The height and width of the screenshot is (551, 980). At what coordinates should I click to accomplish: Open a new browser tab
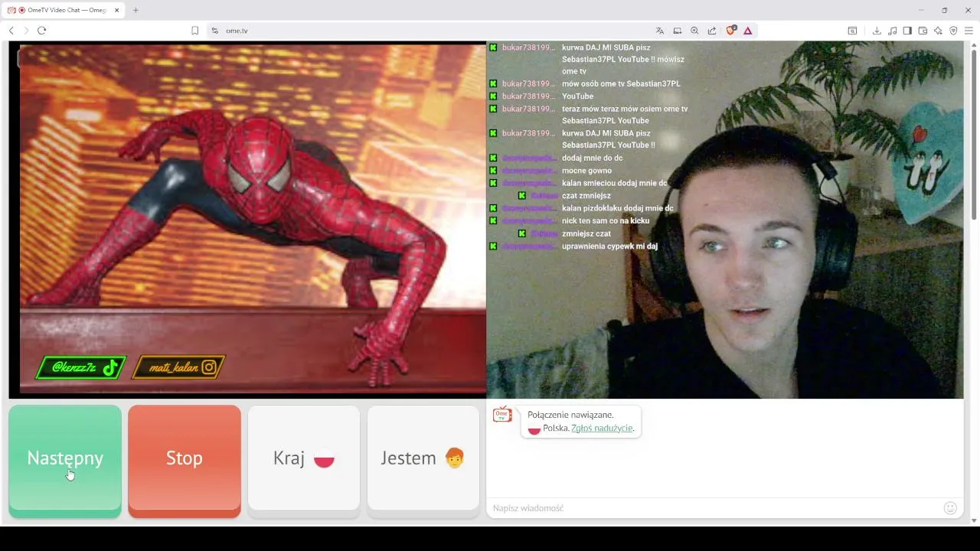(136, 10)
